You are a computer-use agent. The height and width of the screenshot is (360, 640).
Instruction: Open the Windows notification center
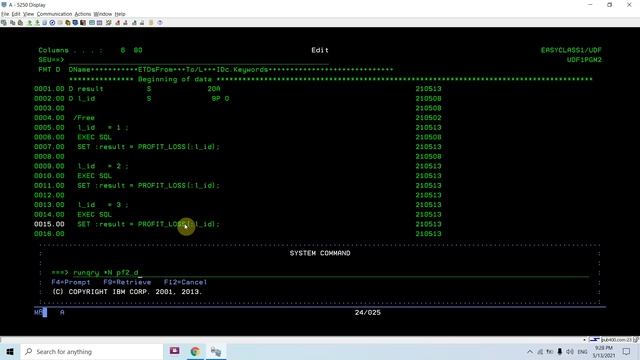pyautogui.click(x=627, y=351)
